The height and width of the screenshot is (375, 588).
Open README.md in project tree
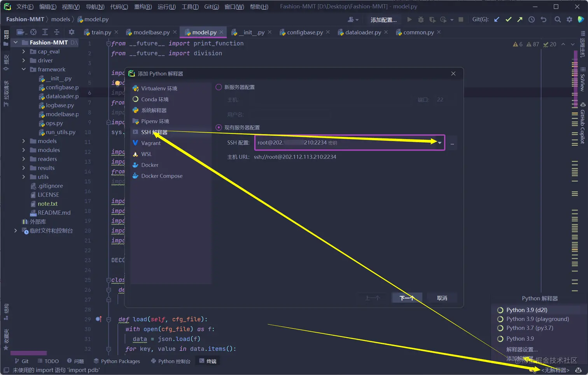coord(54,212)
